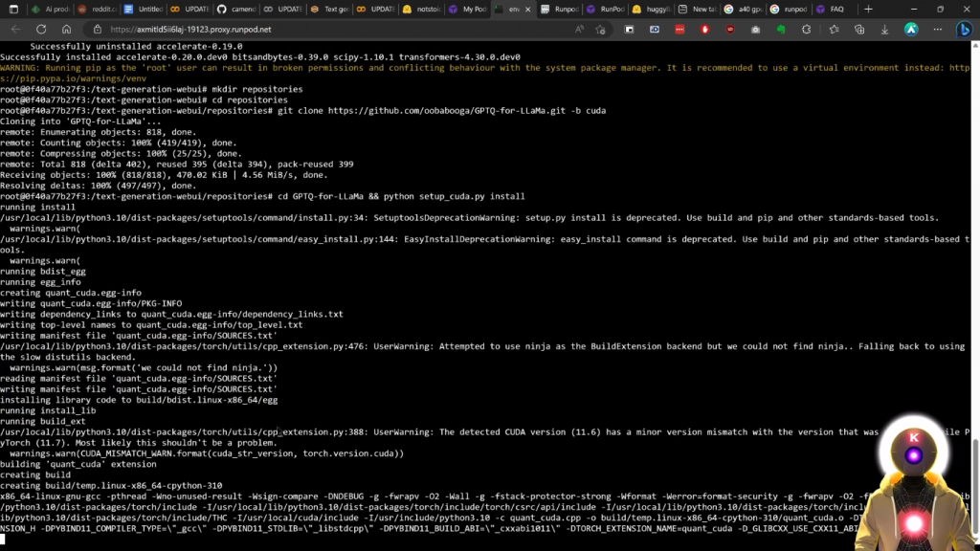This screenshot has height=551, width=980.
Task: Reload the terminal page
Action: [x=41, y=30]
